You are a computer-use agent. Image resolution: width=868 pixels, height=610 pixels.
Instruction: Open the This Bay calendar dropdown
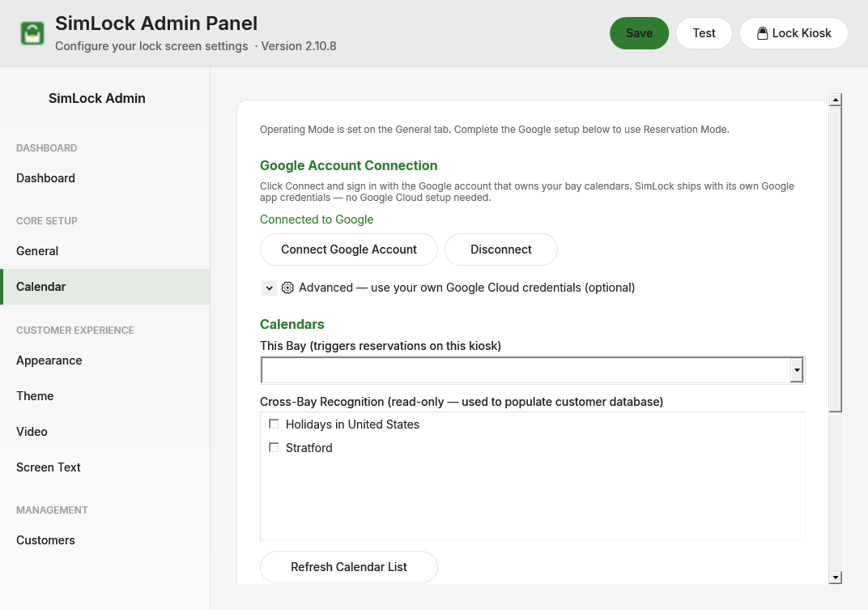532,370
